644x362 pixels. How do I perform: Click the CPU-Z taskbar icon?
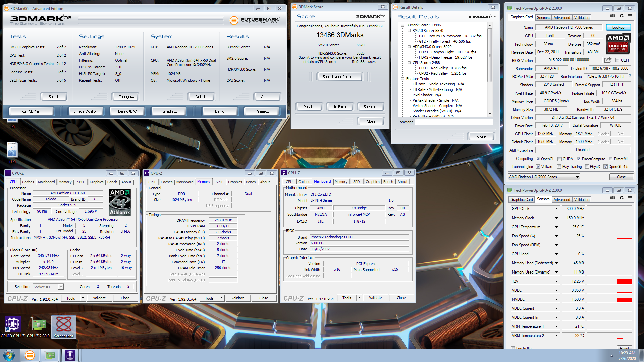(70, 355)
